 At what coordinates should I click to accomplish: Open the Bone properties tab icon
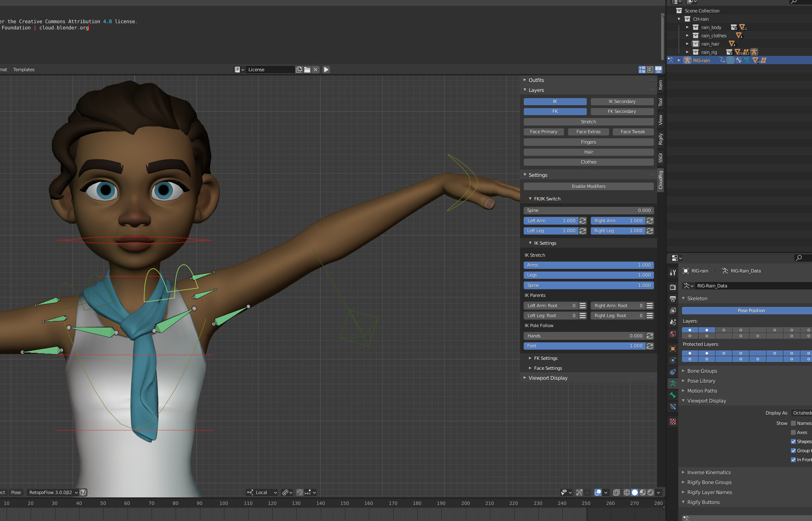pyautogui.click(x=673, y=395)
